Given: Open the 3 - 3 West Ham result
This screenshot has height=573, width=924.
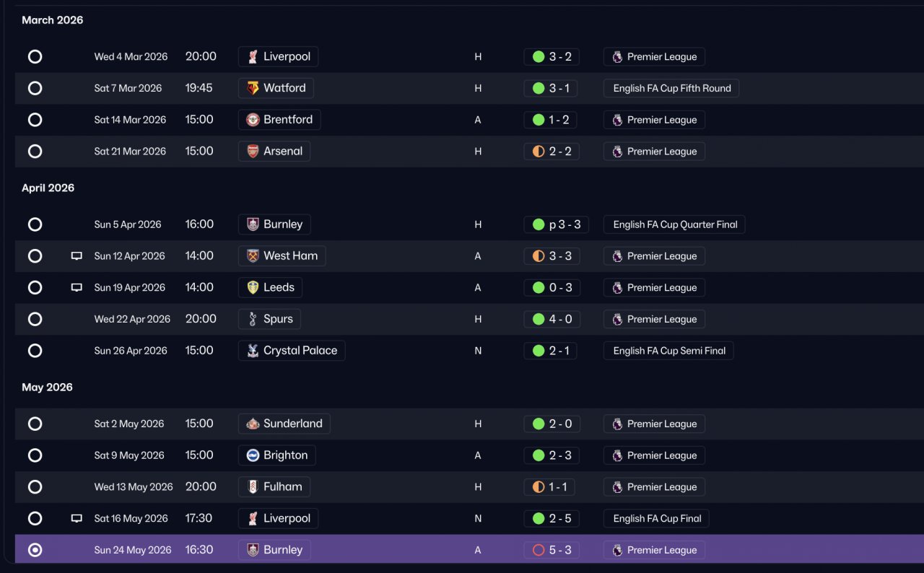Looking at the screenshot, I should tap(552, 256).
